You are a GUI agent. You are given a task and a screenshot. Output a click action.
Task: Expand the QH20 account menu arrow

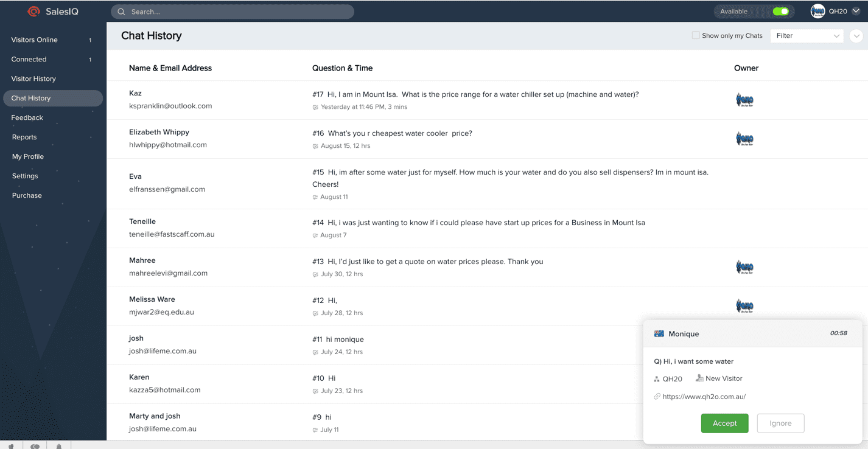[856, 11]
